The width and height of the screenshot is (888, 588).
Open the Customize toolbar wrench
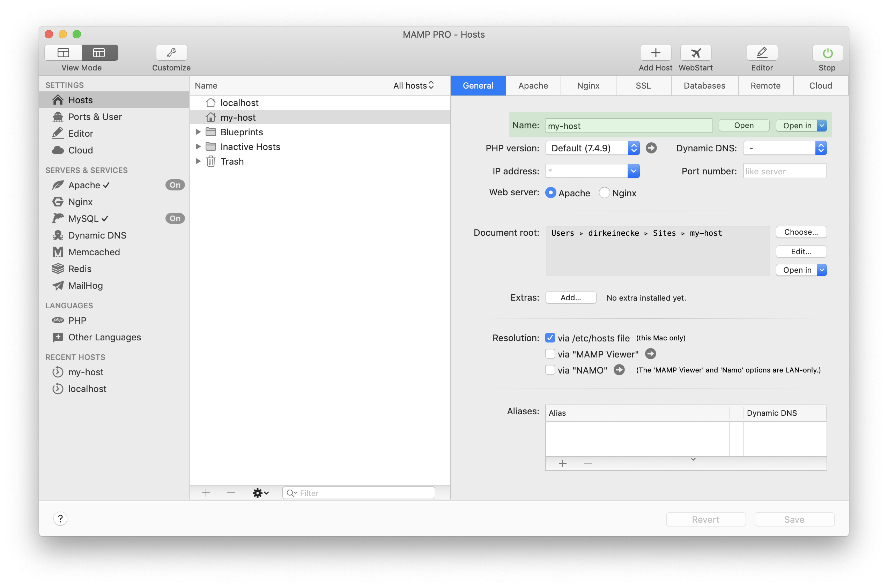171,53
